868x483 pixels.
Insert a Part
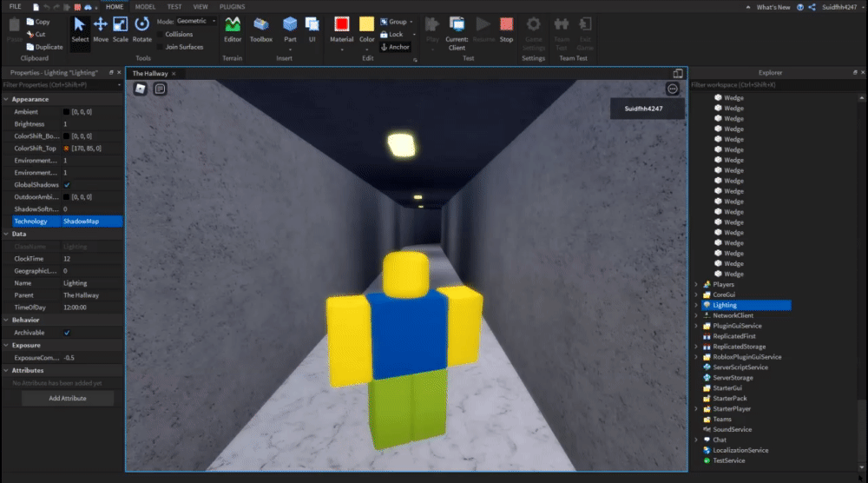click(x=290, y=30)
